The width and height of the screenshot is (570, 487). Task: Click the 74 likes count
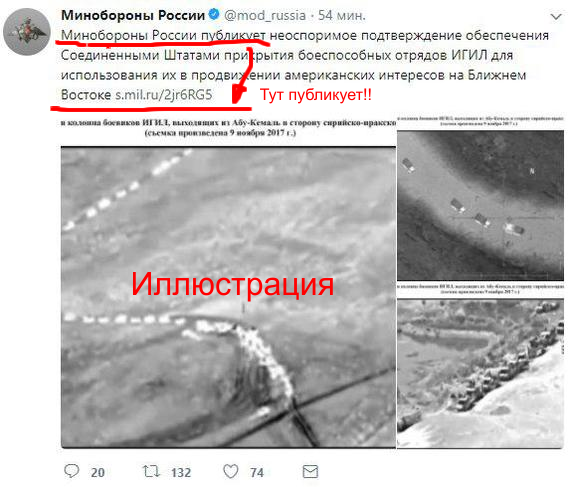257,472
